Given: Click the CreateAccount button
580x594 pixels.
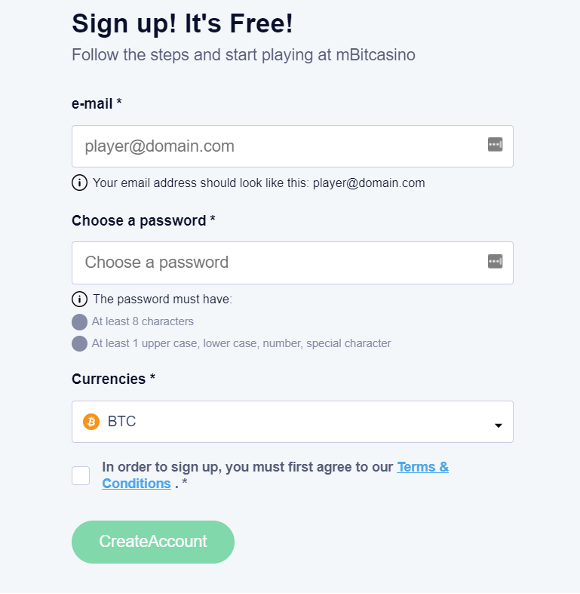Looking at the screenshot, I should point(153,542).
